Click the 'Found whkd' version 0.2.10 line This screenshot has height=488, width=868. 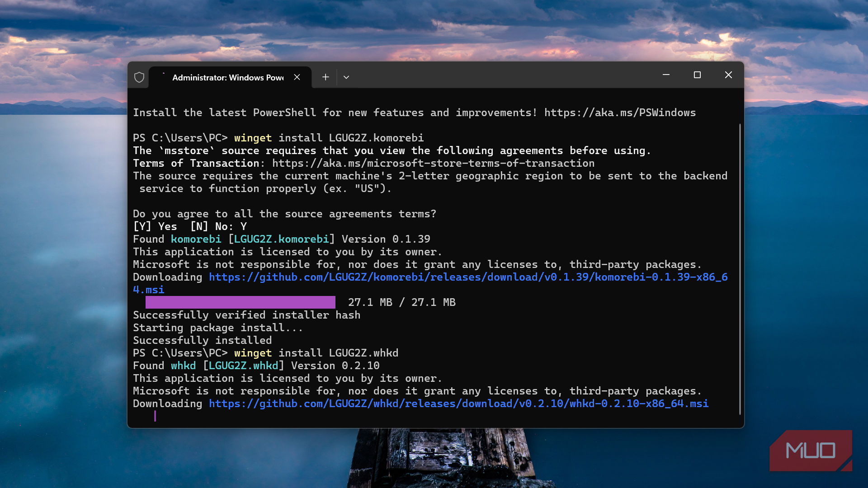click(x=256, y=366)
